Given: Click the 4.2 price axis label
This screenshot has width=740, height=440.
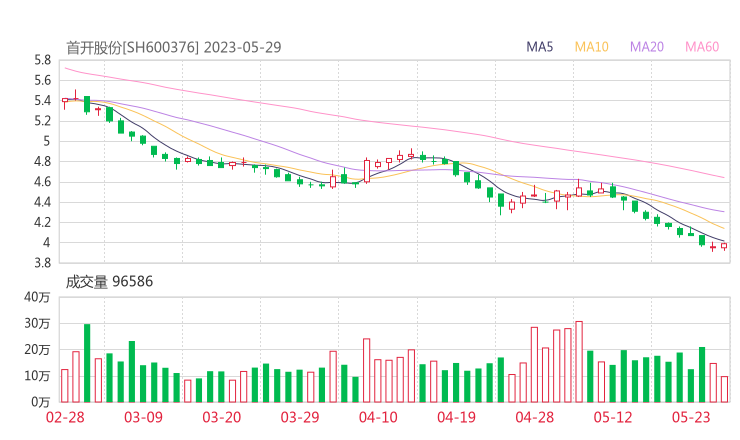Looking at the screenshot, I should [42, 222].
